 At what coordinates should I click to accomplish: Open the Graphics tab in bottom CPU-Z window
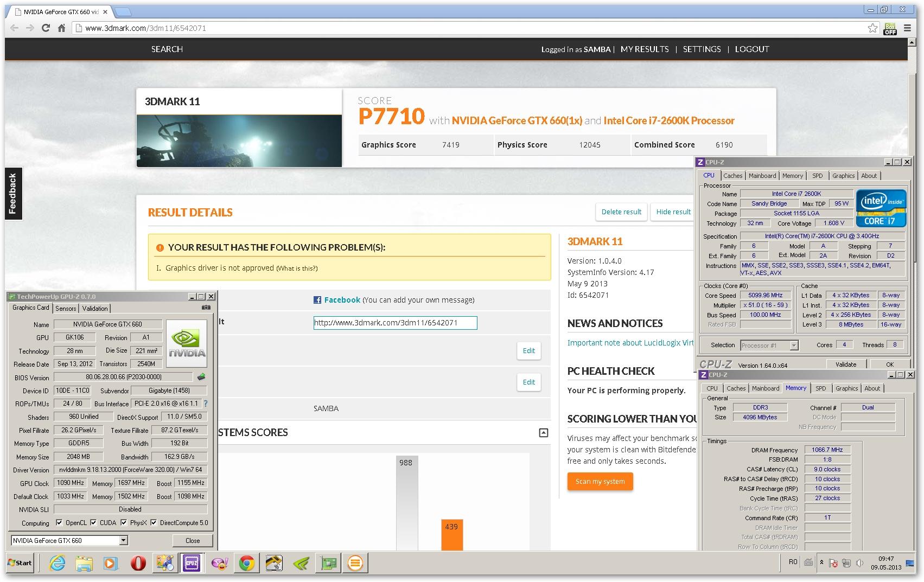pyautogui.click(x=846, y=388)
